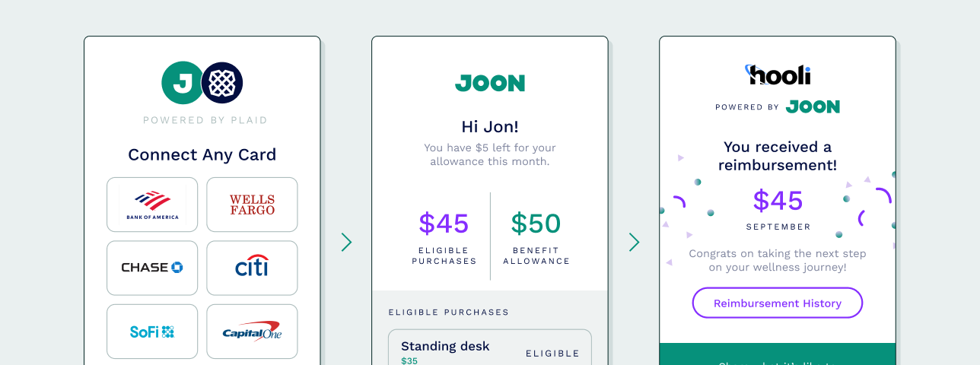This screenshot has height=365, width=980.
Task: Click the JOON logo in middle card
Action: pos(490,83)
